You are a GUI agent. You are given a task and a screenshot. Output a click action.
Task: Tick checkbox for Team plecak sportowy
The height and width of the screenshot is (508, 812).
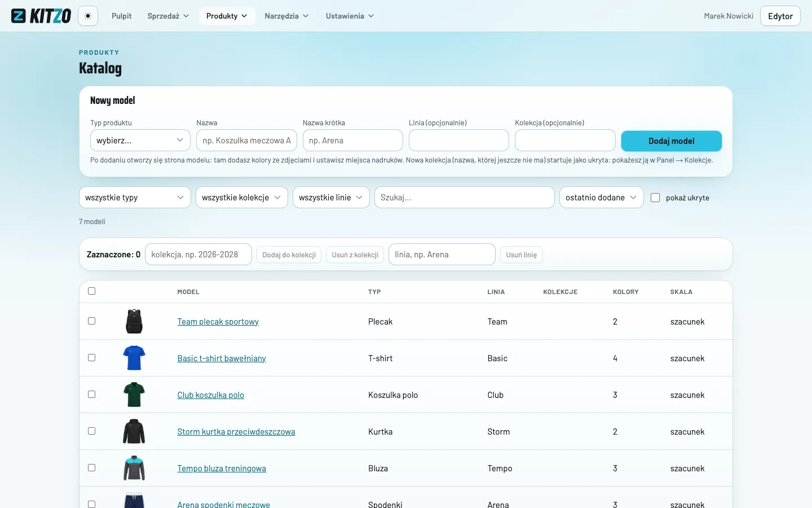tap(92, 321)
